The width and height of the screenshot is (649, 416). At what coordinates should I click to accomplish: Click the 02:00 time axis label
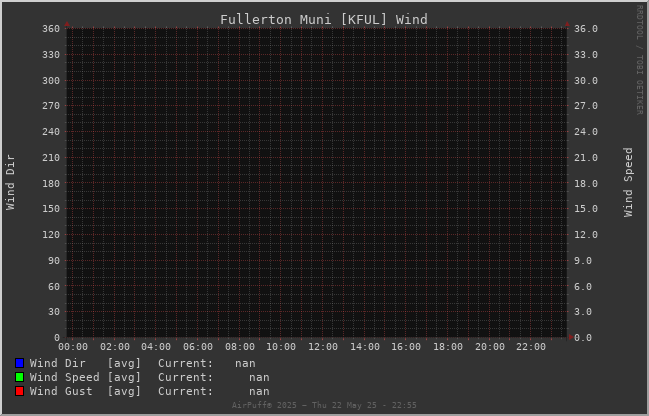pos(115,346)
